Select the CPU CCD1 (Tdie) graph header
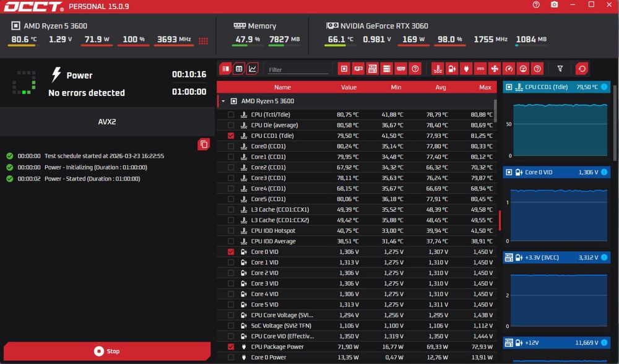The height and width of the screenshot is (364, 619). click(556, 87)
